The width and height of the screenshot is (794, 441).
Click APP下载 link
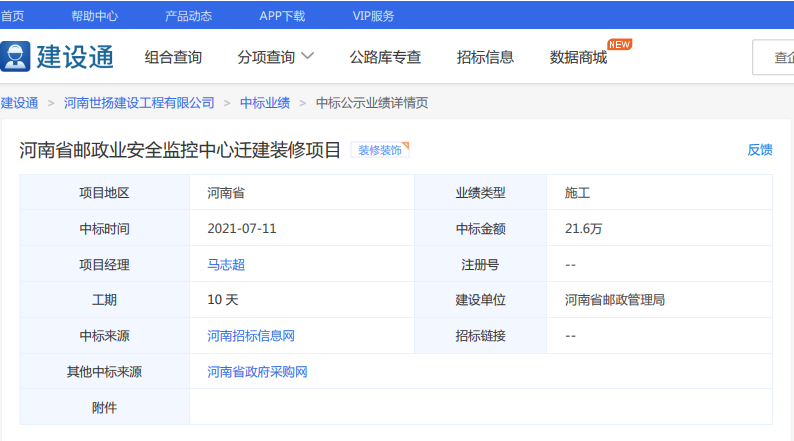[x=282, y=16]
